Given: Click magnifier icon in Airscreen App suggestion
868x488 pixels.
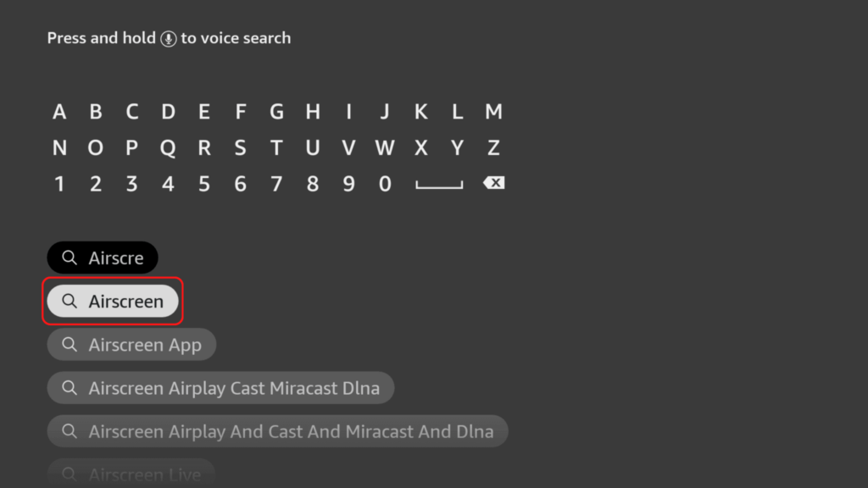Looking at the screenshot, I should [x=70, y=345].
